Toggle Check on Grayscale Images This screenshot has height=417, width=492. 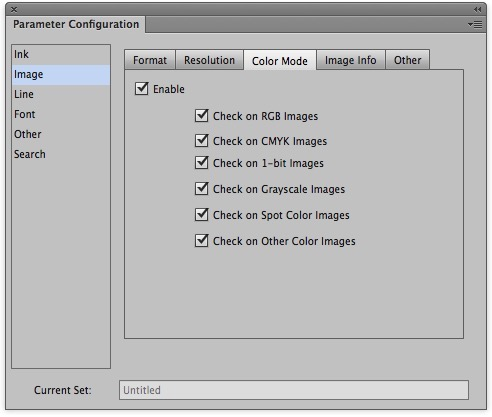[202, 189]
